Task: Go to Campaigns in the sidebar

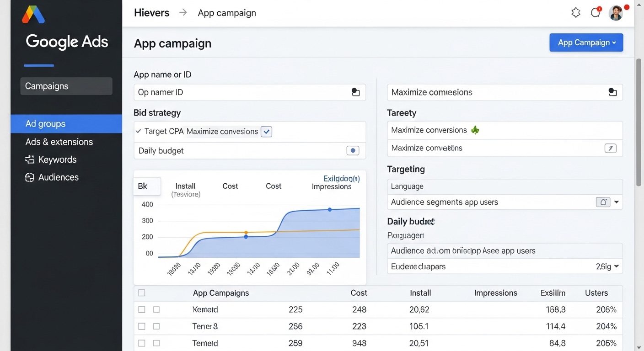Action: pos(66,86)
